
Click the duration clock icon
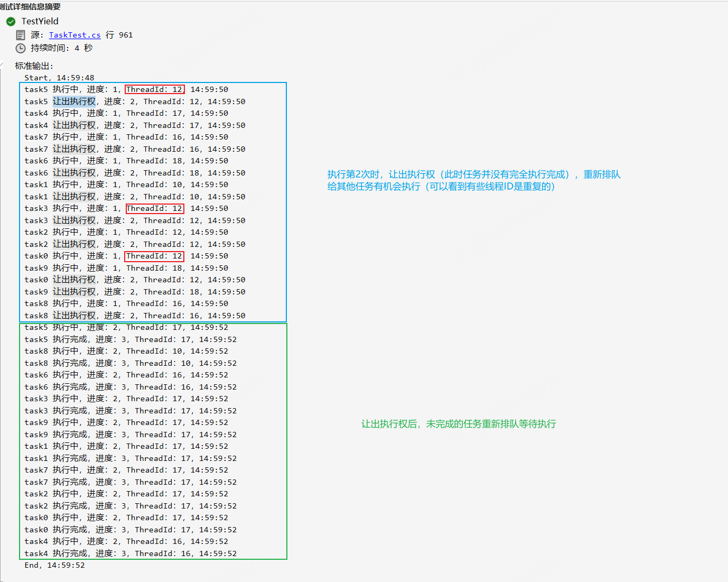tap(21, 49)
